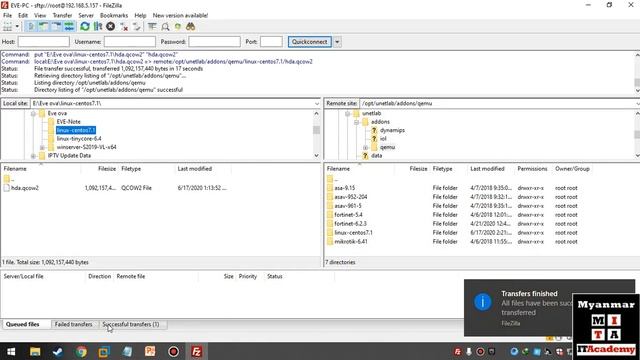This screenshot has height=360, width=640.
Task: Toggle transfer queue display
Action: (69, 27)
